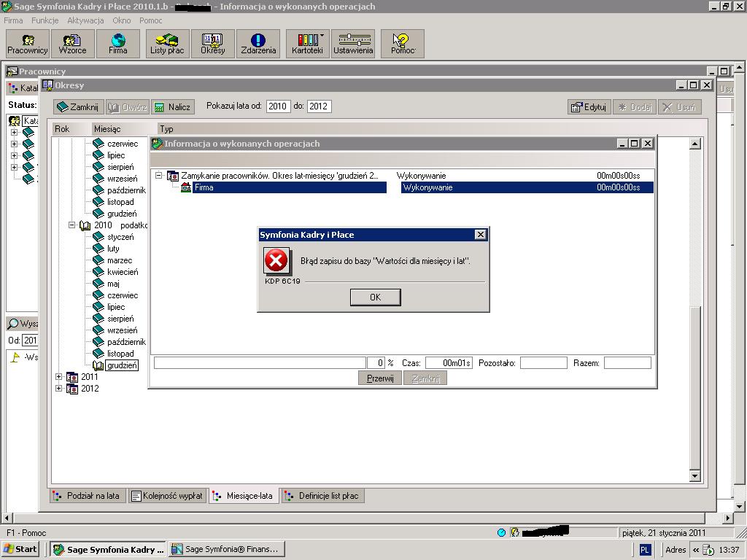Switch to Podział na lata tab
This screenshot has height=560, width=747.
click(x=88, y=496)
